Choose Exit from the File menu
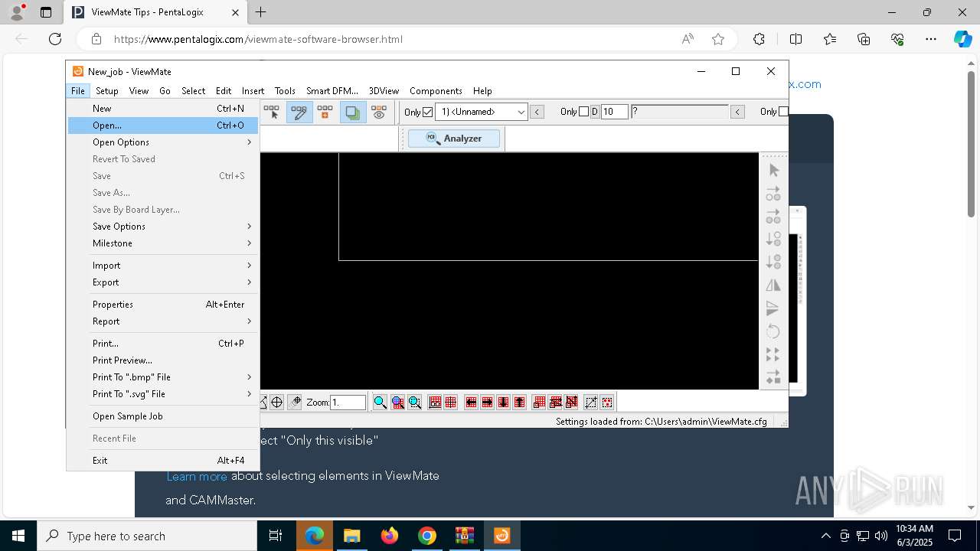 [163, 461]
